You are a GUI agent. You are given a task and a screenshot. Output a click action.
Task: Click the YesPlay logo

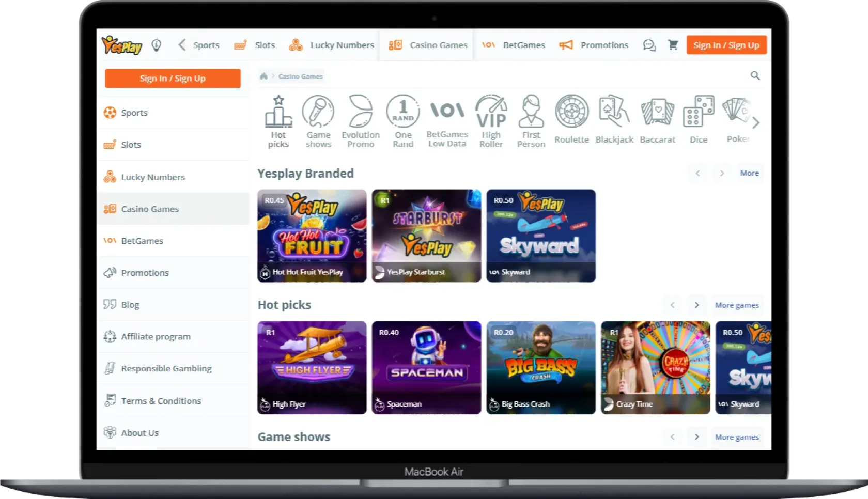pyautogui.click(x=122, y=45)
